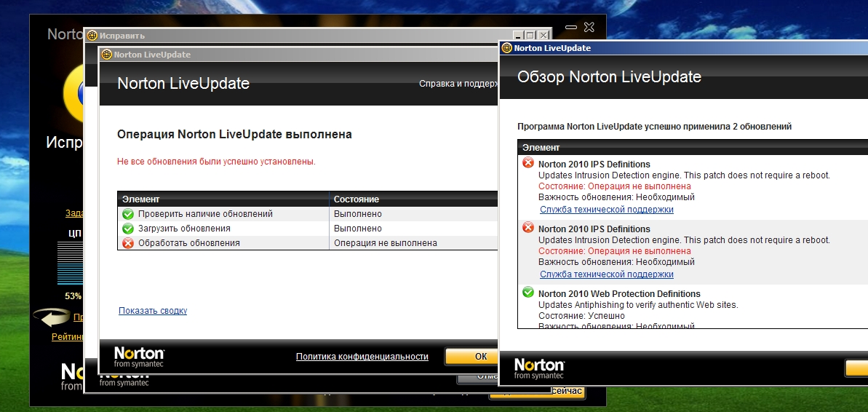Click Updates Antiphishing description text
This screenshot has width=868, height=412.
[x=638, y=304]
